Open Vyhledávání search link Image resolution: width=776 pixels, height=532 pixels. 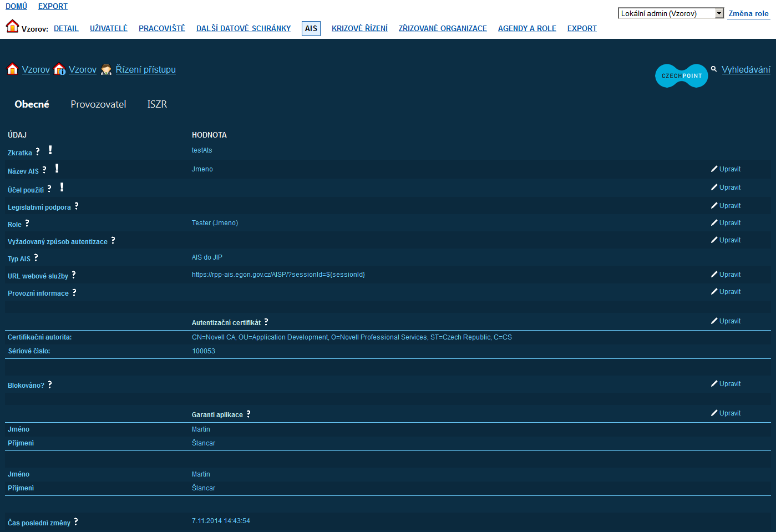tap(746, 69)
